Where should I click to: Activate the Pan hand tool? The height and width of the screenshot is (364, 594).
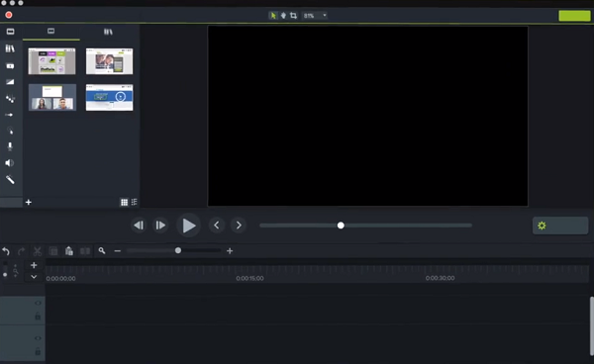tap(283, 16)
